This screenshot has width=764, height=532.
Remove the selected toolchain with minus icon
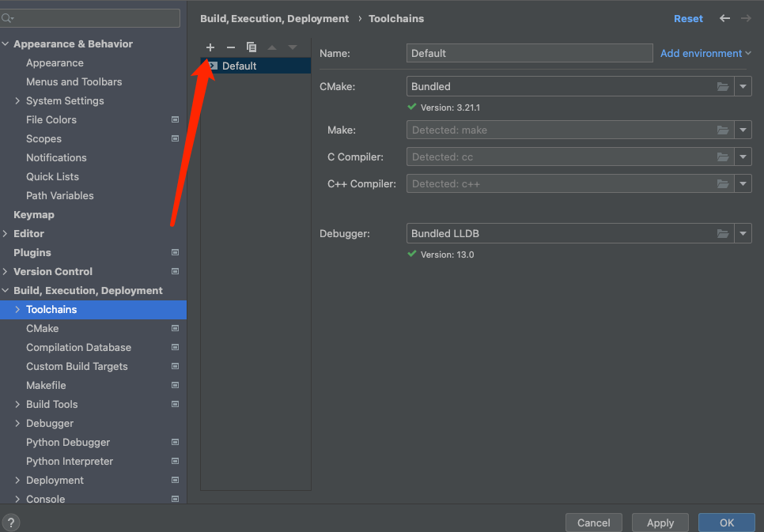pos(231,47)
